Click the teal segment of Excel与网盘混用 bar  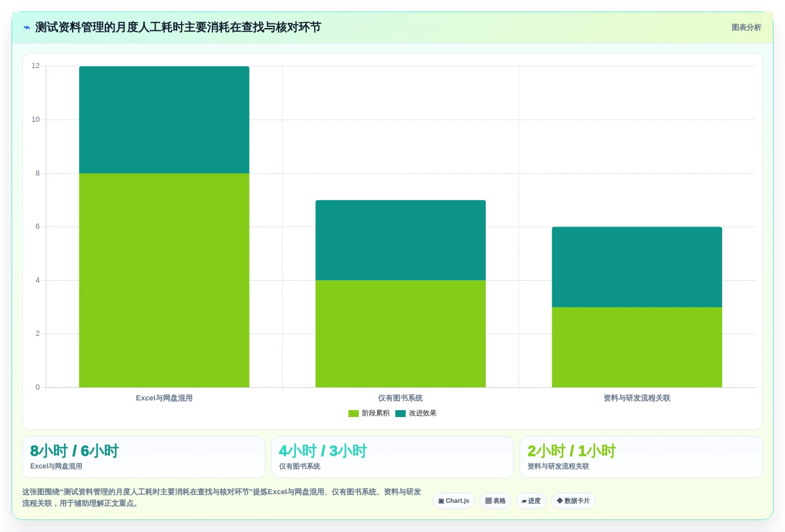(164, 120)
